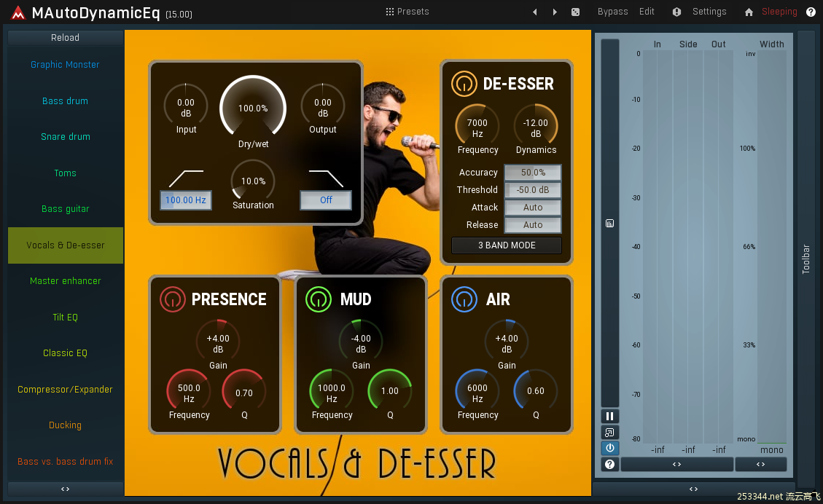Click the Accuracy 50.0% slider
Viewport: 823px width, 504px height.
coord(533,172)
